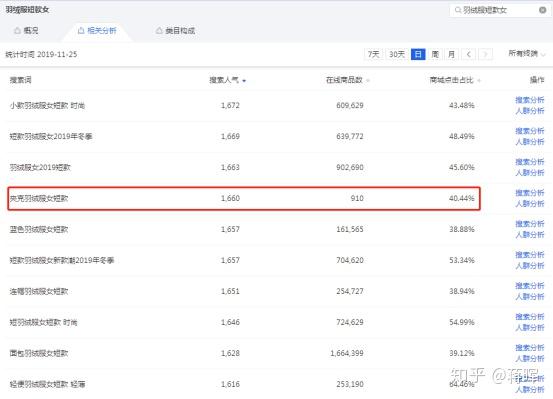Sort by 在线商品数 column arrow

[368, 81]
